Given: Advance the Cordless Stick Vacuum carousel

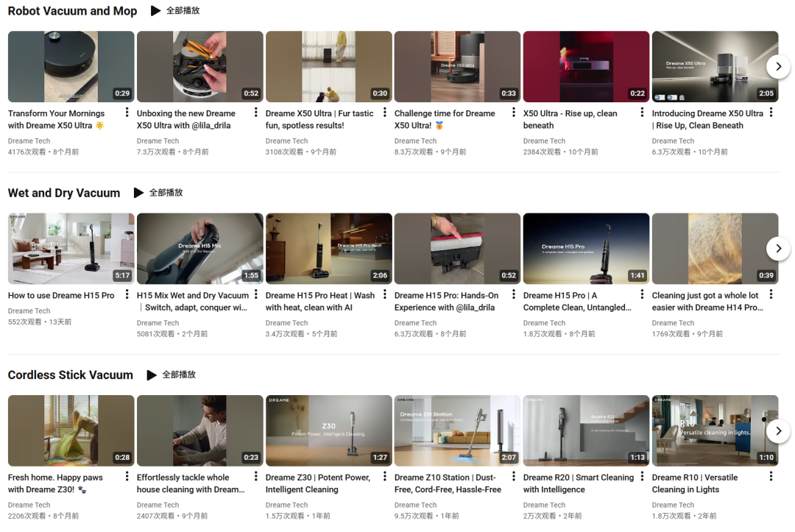Looking at the screenshot, I should (778, 430).
